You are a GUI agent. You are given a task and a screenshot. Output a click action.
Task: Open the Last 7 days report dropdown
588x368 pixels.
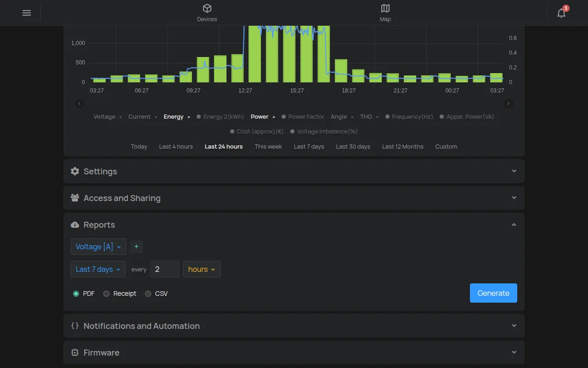coord(98,269)
